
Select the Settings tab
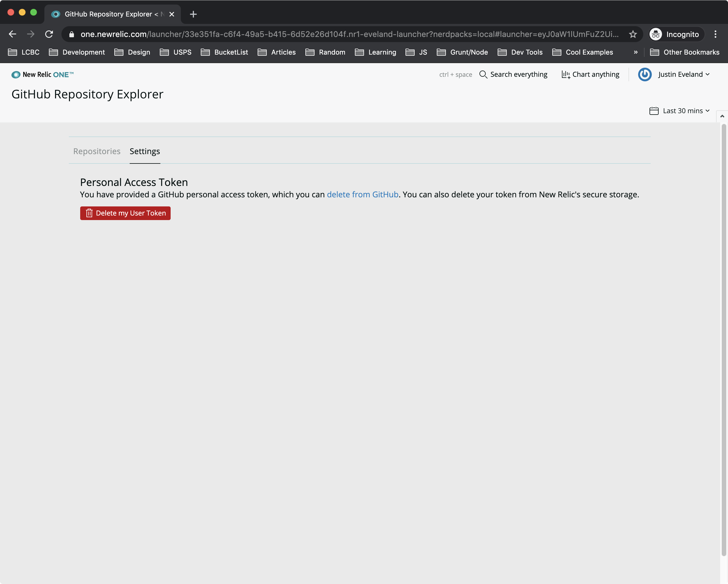click(x=144, y=151)
